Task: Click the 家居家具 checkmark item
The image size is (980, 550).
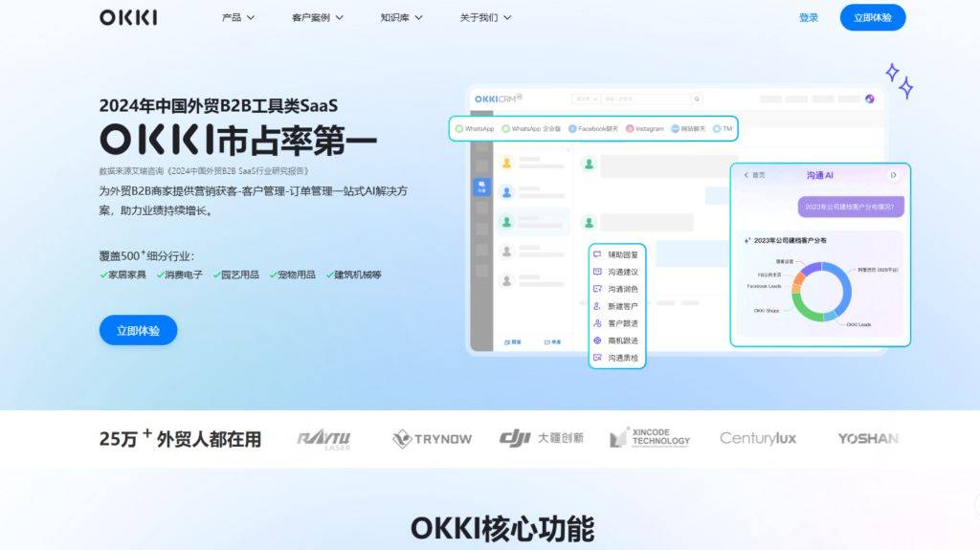Action: 123,275
